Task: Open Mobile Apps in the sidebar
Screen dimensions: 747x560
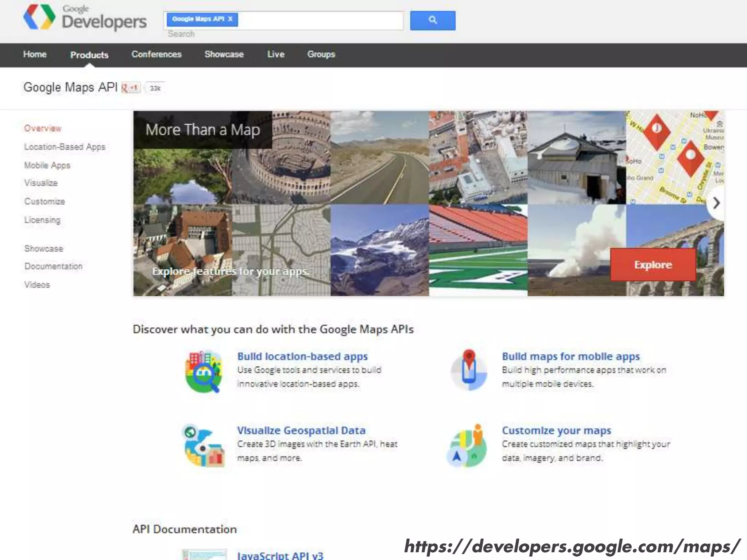Action: click(47, 165)
